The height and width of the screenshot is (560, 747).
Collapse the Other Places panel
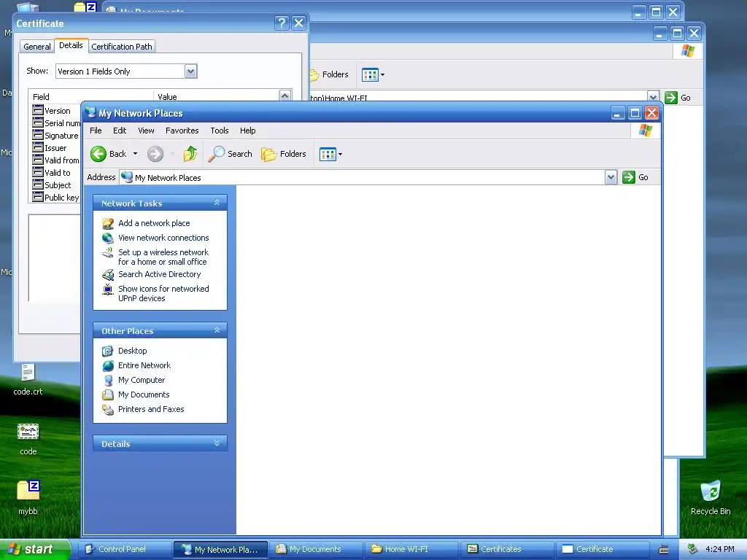(217, 330)
